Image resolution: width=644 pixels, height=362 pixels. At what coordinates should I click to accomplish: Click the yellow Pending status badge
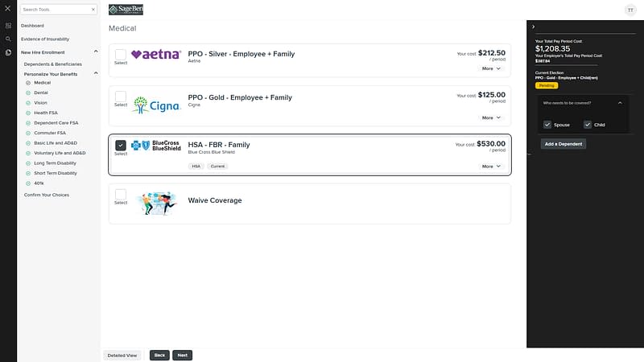[x=546, y=85]
